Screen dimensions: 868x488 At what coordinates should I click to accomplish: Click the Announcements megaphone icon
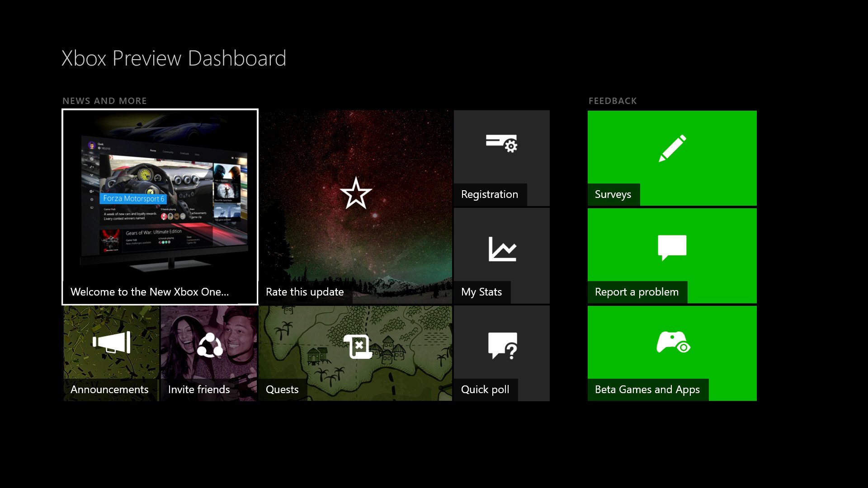tap(112, 342)
